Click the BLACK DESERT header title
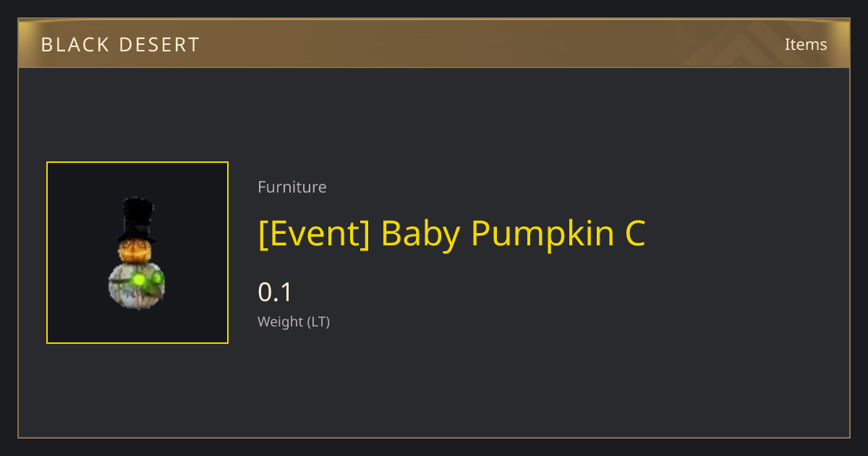Screen dimensions: 868x456 tap(120, 45)
